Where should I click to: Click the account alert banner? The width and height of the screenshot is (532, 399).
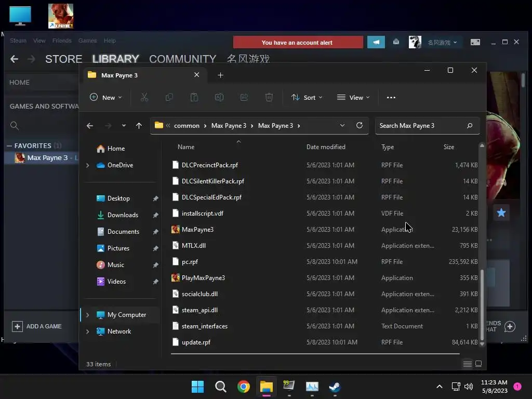298,43
